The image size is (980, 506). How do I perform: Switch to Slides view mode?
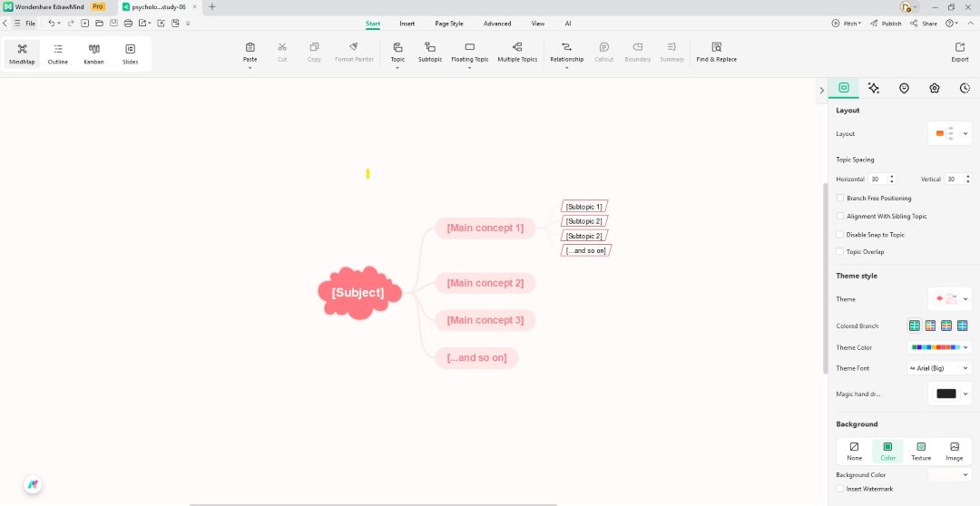tap(130, 54)
